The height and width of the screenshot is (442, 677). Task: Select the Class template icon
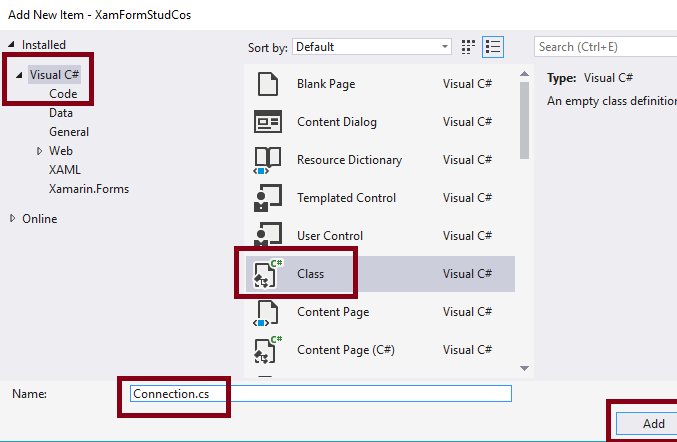267,274
